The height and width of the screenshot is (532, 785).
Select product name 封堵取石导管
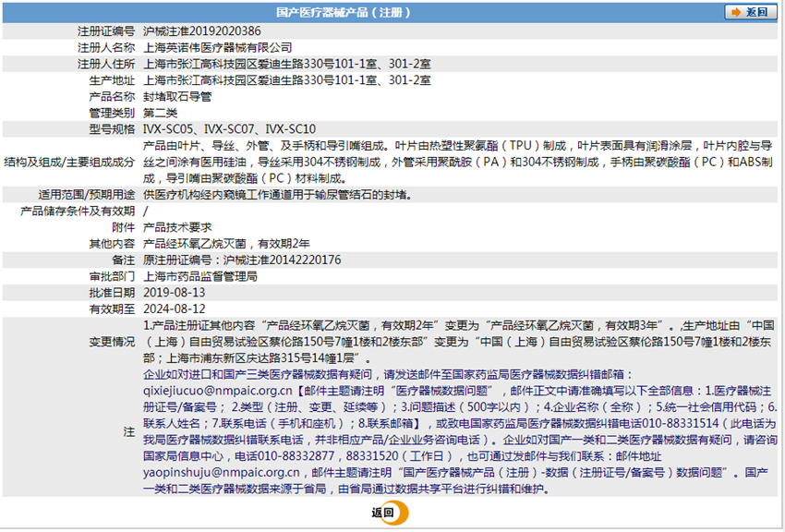177,97
